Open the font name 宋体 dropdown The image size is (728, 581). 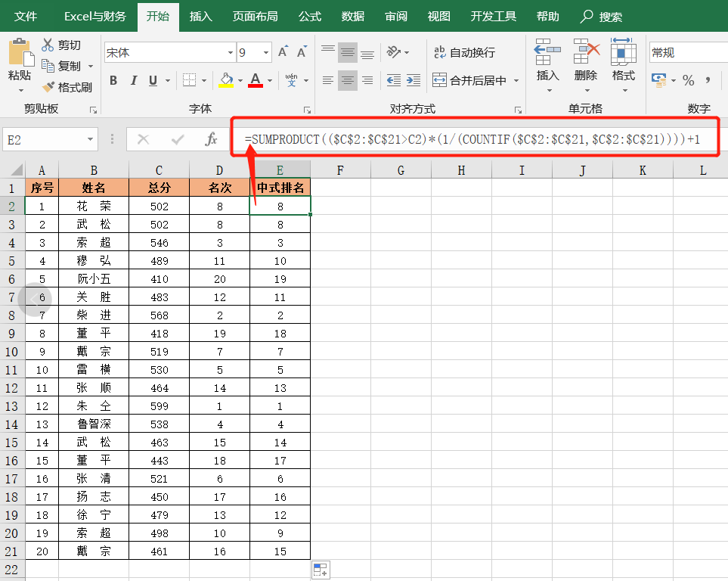[x=231, y=53]
